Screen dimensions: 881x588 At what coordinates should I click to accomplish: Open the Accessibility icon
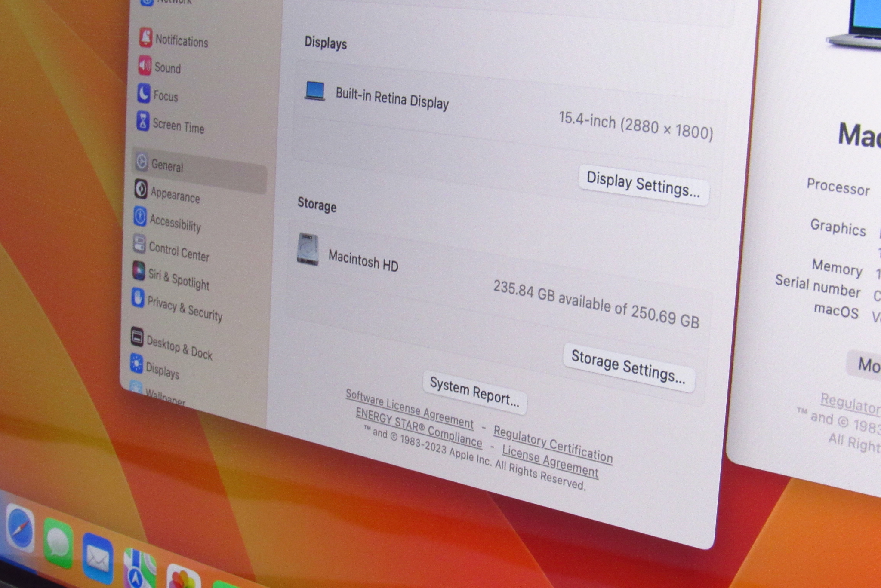(x=140, y=216)
